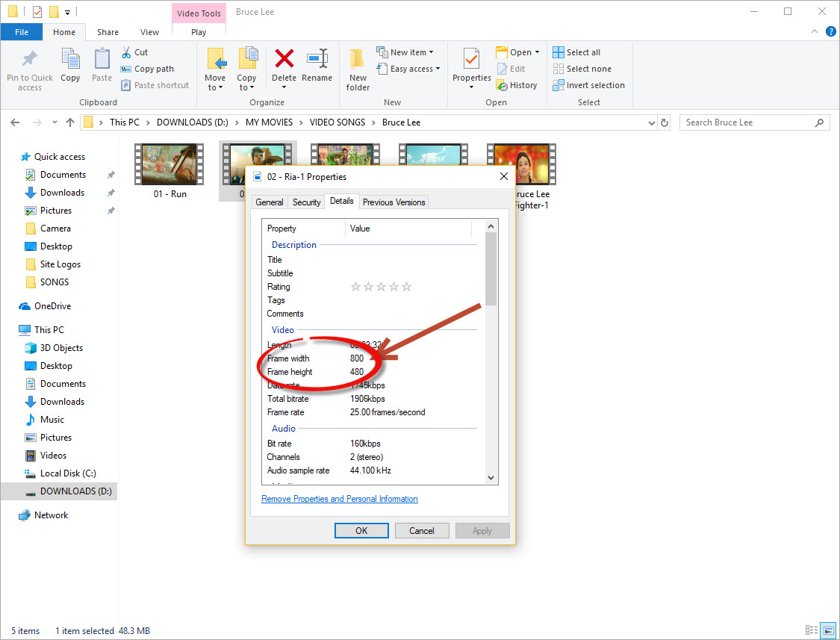Pin current folder to Quick access
Image resolution: width=840 pixels, height=640 pixels.
tap(29, 71)
